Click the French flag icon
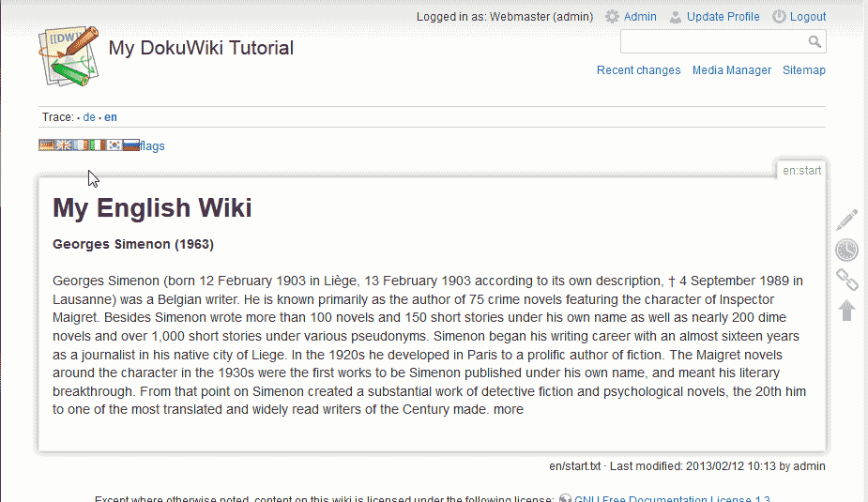This screenshot has width=868, height=502. coord(81,145)
